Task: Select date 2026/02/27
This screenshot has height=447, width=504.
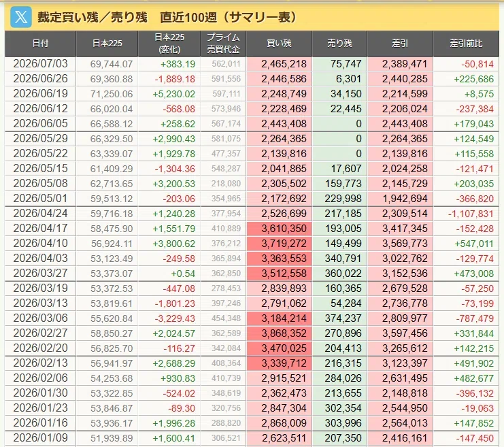Action: tap(41, 333)
